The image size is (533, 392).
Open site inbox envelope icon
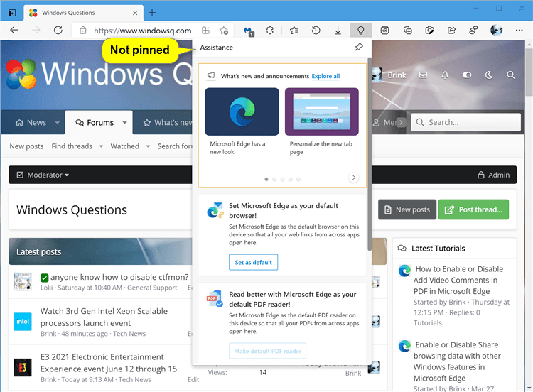423,75
